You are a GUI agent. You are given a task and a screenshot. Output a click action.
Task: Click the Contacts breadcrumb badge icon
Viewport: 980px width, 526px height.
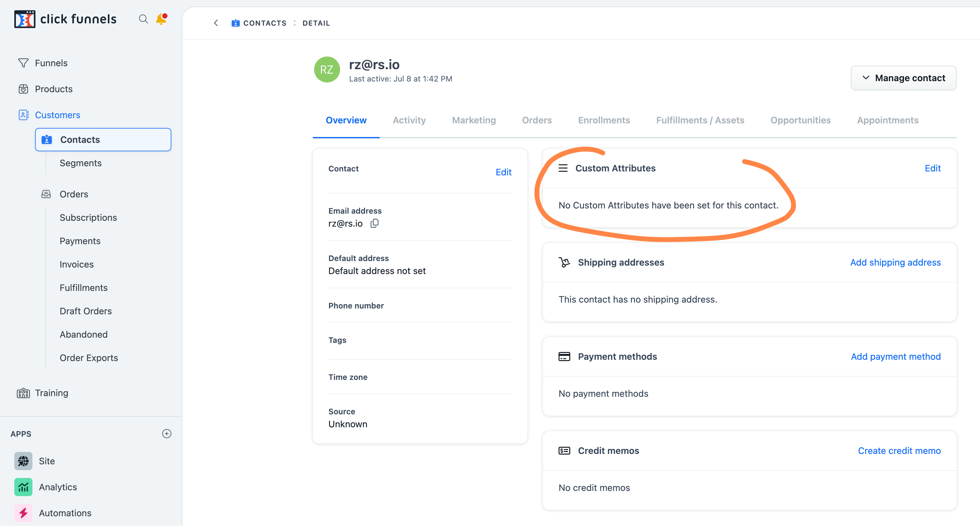[236, 23]
